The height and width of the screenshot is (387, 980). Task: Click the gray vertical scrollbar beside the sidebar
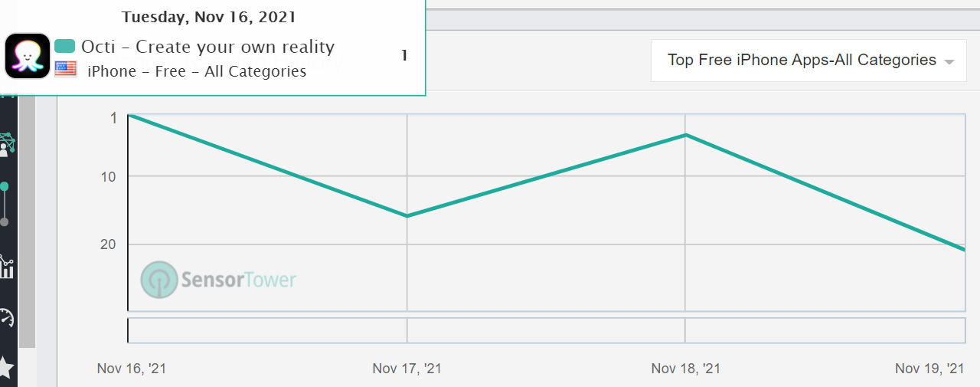pos(28,222)
